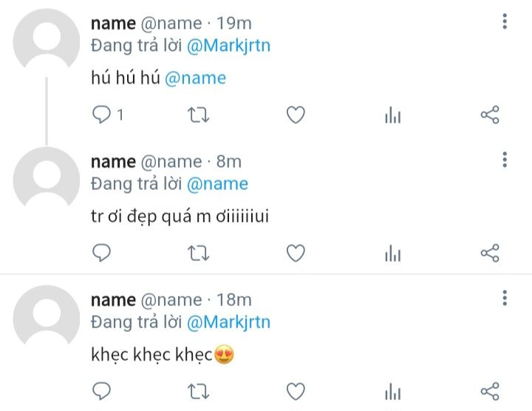Share the "tr ơi đẹp quá" tweet

point(490,253)
